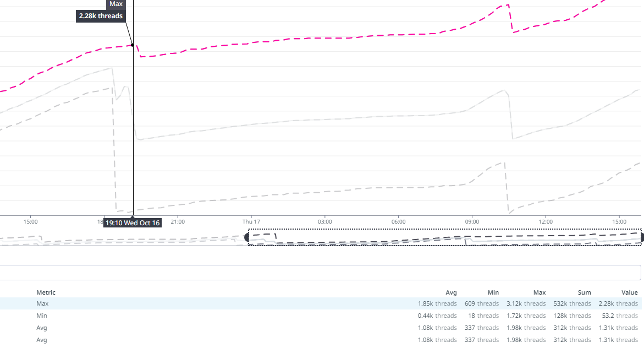Click the 12:00 x-axis label
644x353 pixels.
coord(546,222)
